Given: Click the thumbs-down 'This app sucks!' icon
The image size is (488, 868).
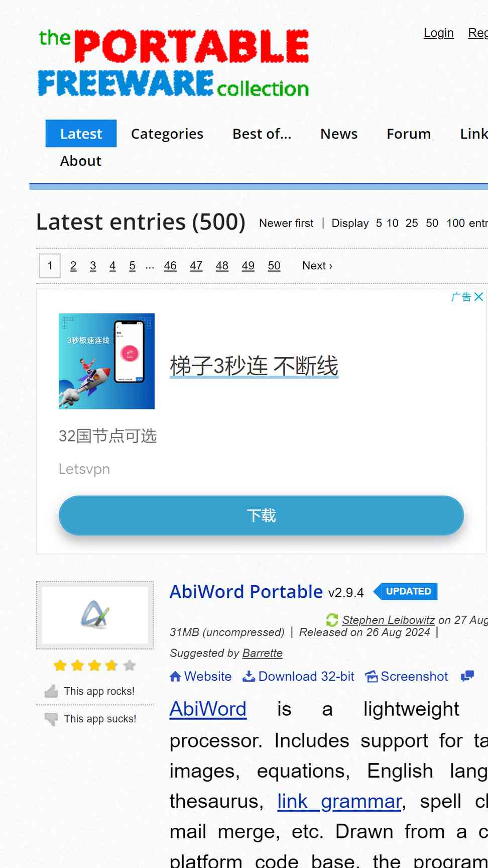Looking at the screenshot, I should (51, 719).
